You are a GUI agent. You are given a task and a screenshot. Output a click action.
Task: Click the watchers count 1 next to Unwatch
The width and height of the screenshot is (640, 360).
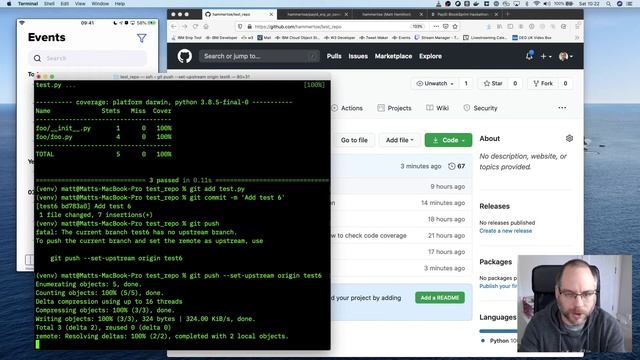pos(466,83)
